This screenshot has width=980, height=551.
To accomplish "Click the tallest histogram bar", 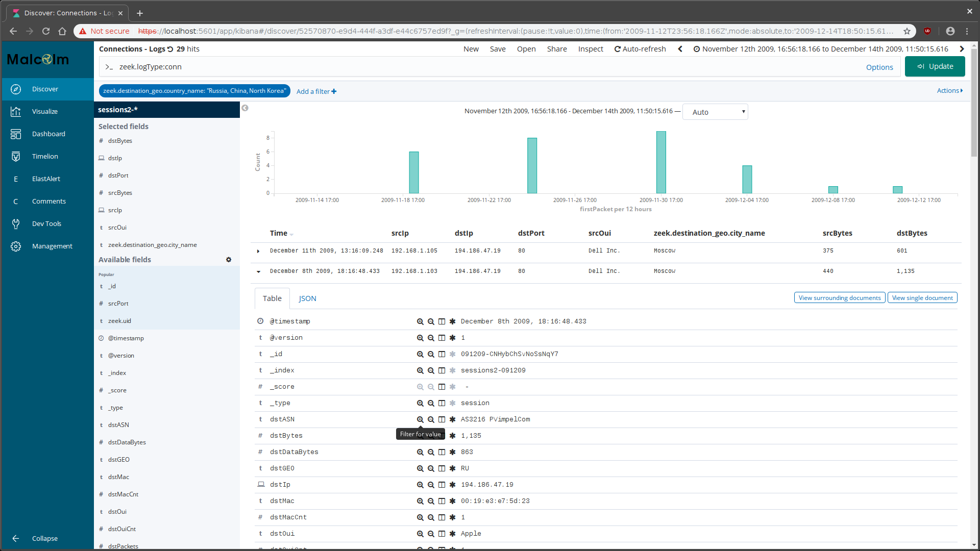I will pyautogui.click(x=661, y=162).
